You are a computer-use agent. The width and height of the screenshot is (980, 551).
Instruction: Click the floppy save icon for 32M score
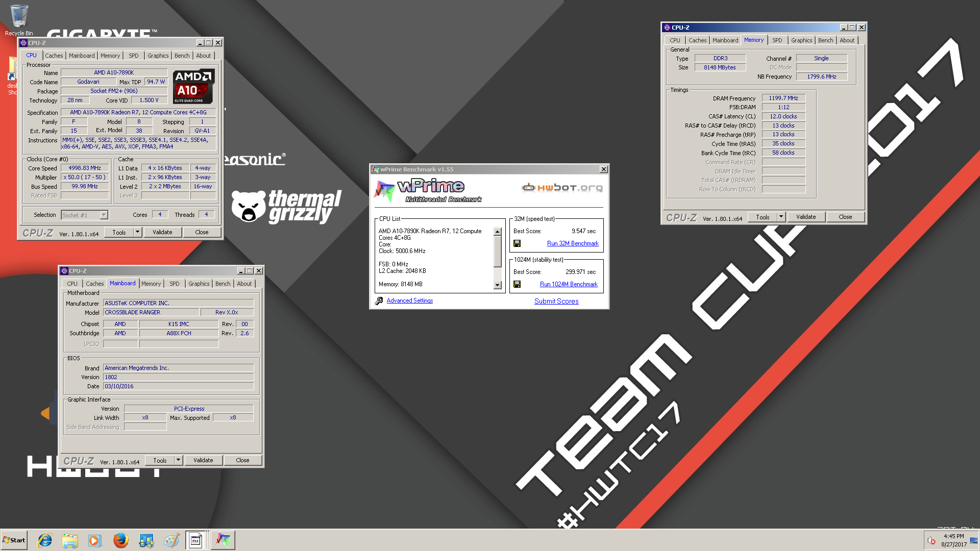point(517,243)
